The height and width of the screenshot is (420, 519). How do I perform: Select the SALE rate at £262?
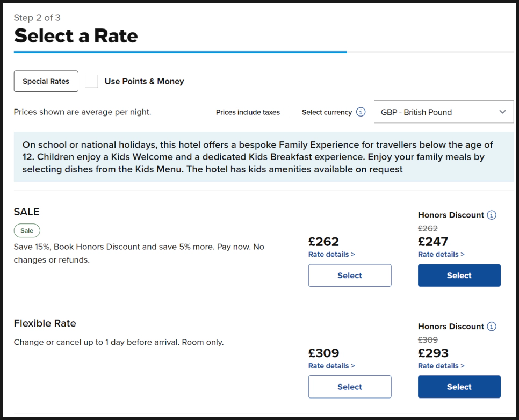350,276
